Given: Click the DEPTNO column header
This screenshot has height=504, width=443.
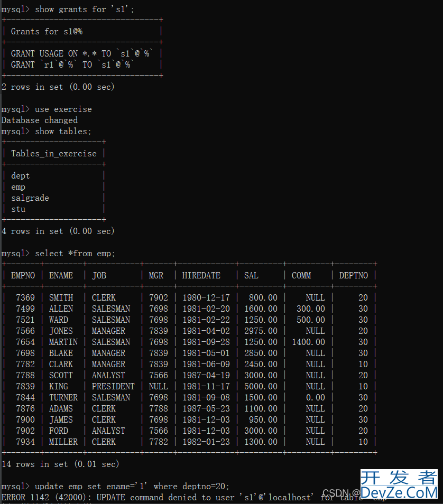Looking at the screenshot, I should [353, 275].
